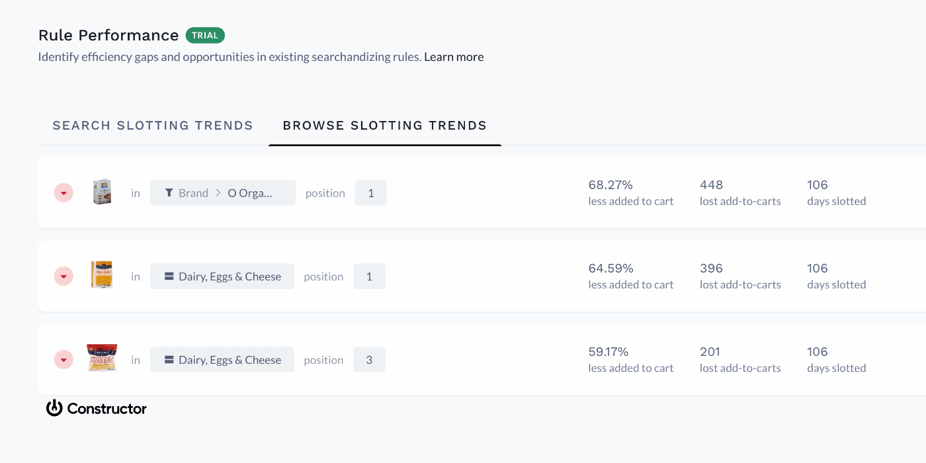Open the Learn more link
926x463 pixels.
(454, 57)
